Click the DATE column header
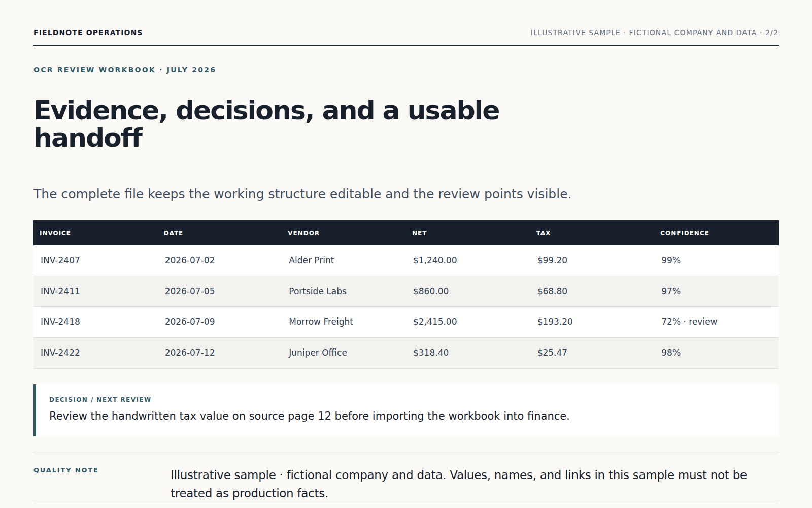Screen dimensions: 812x508 coord(174,233)
